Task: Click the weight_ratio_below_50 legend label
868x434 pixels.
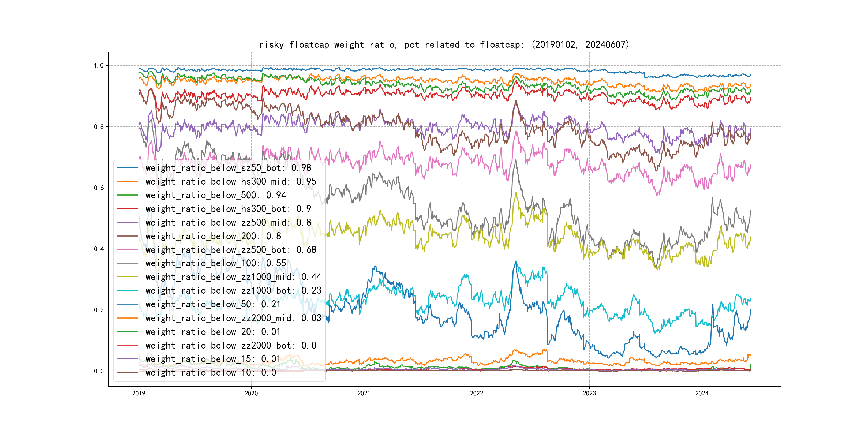Action: (213, 304)
